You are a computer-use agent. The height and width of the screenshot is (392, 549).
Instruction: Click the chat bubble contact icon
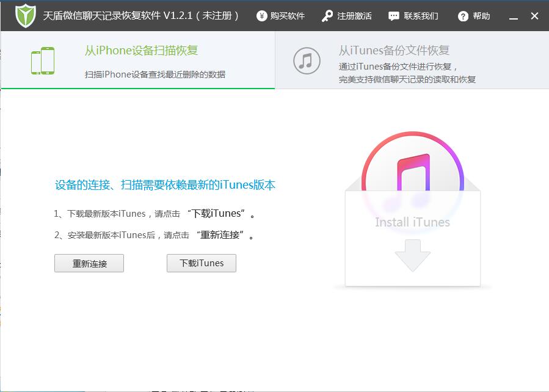[x=393, y=16]
